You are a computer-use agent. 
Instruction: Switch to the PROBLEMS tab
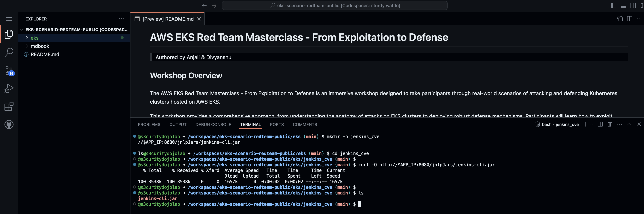tap(149, 124)
